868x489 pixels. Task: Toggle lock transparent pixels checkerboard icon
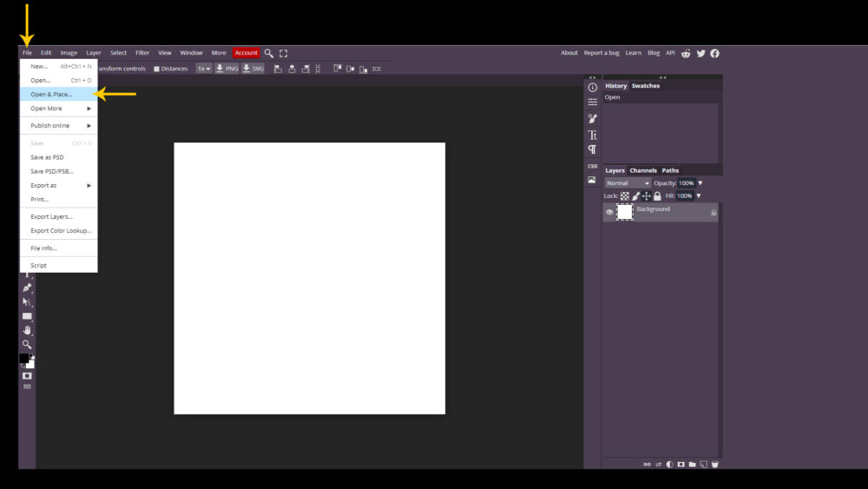pos(624,196)
